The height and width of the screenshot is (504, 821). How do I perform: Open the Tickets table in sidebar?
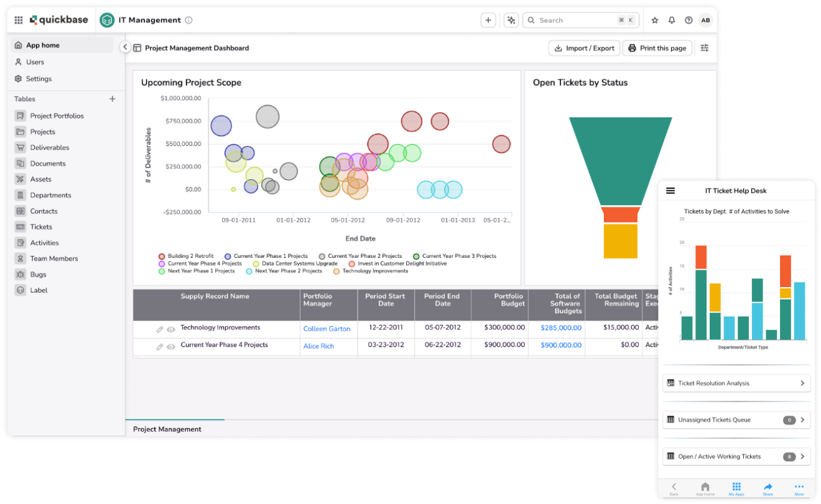coord(41,227)
